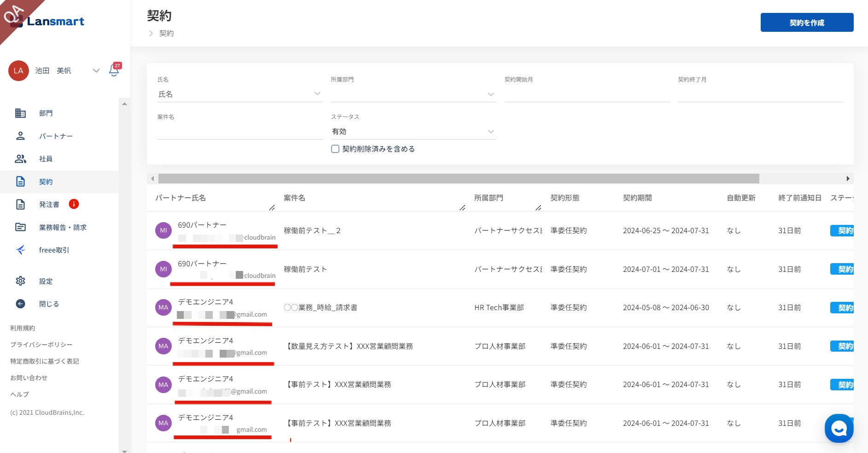Screen dimensions: 868x453
Task: Open the 利用規約 link
Action: 23,328
